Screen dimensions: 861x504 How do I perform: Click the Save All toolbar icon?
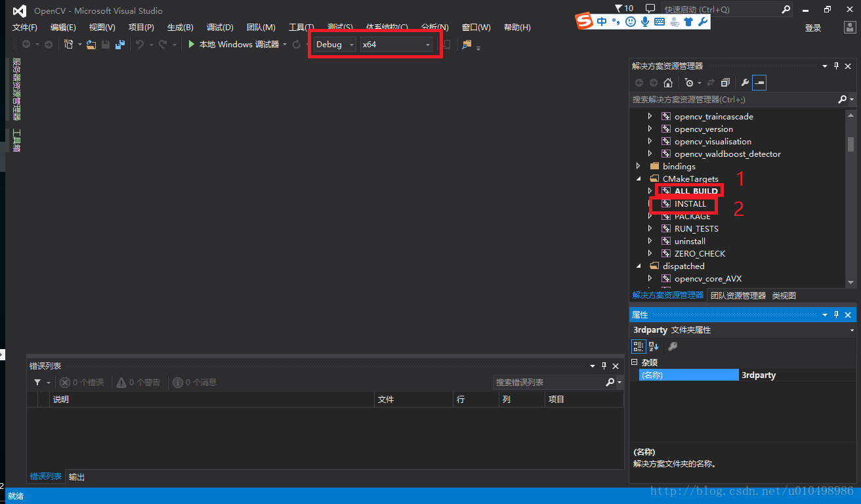120,44
